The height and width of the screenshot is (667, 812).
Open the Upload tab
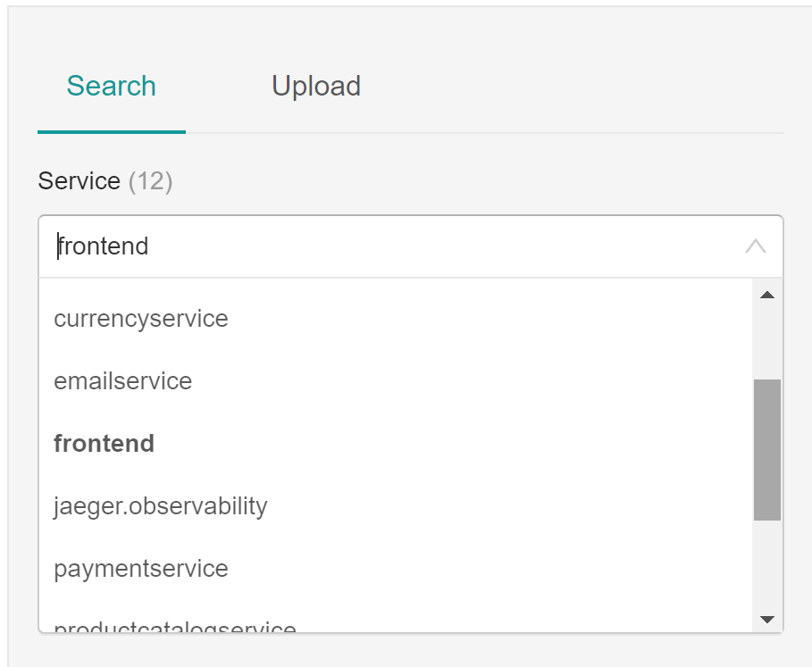316,87
